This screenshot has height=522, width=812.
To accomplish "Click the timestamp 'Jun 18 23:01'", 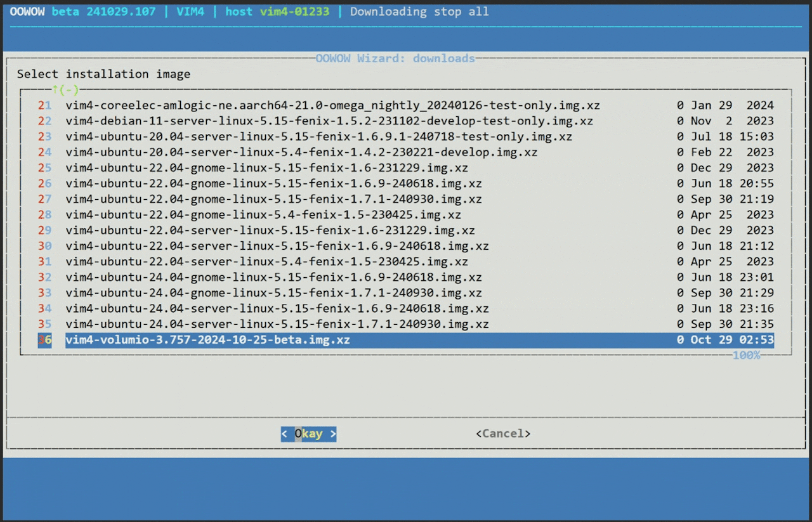I will point(732,277).
